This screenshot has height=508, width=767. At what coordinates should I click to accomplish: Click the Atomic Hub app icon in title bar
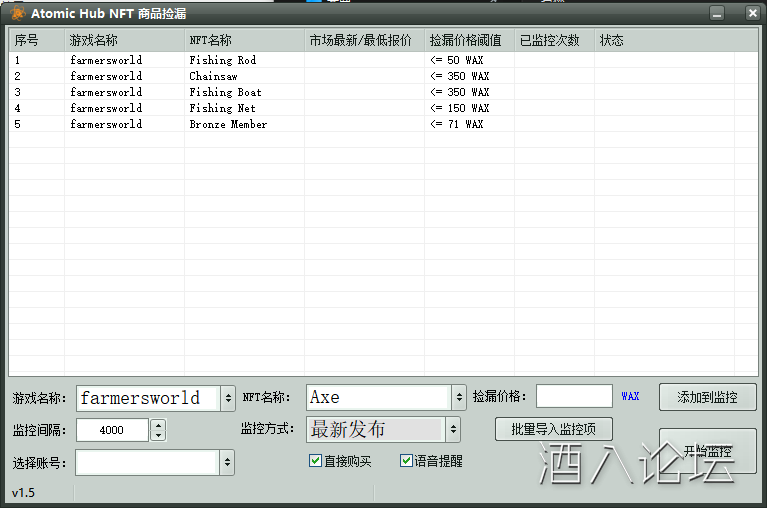click(x=18, y=13)
